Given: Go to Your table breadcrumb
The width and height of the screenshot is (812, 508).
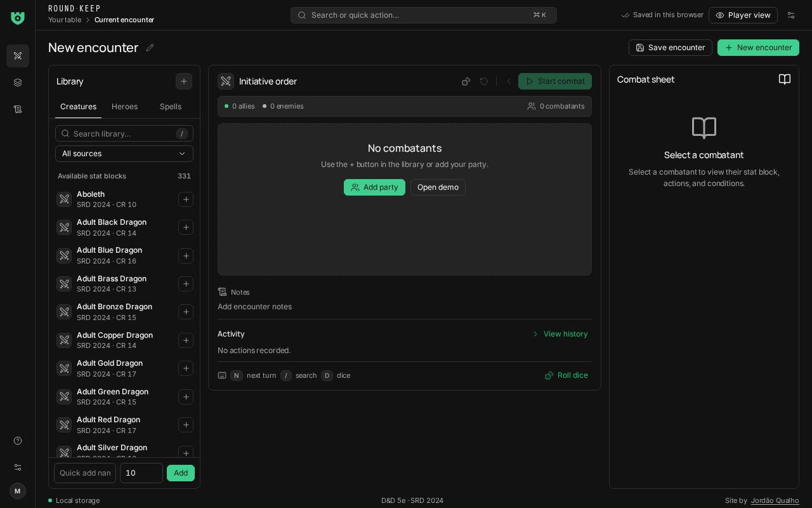Looking at the screenshot, I should click(x=65, y=20).
